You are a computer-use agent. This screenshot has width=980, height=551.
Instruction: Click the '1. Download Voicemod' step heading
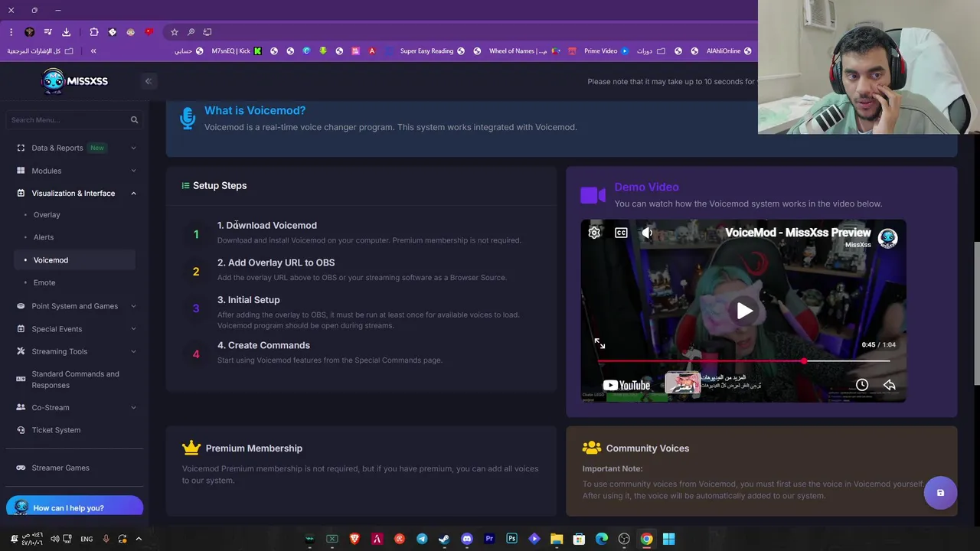[266, 225]
